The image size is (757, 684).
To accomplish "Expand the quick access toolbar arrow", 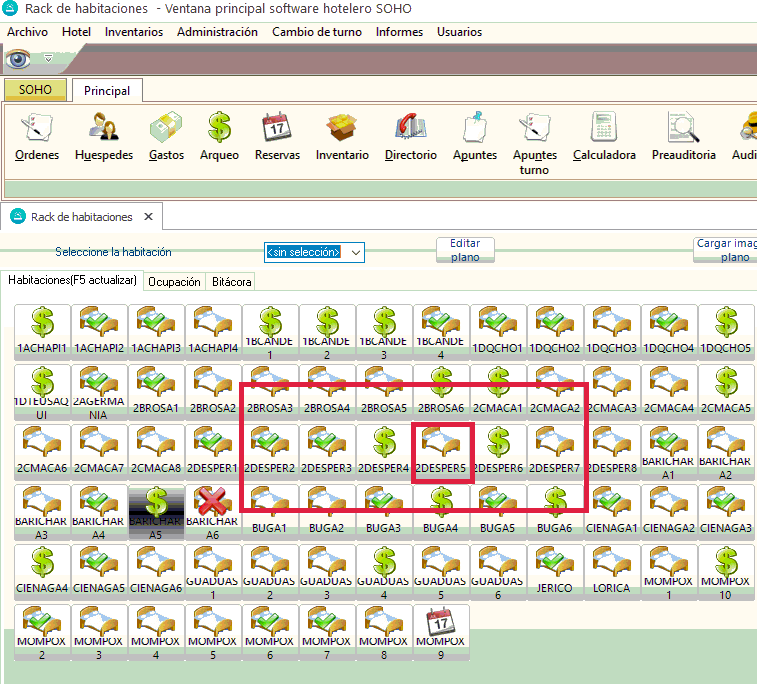I will point(48,59).
